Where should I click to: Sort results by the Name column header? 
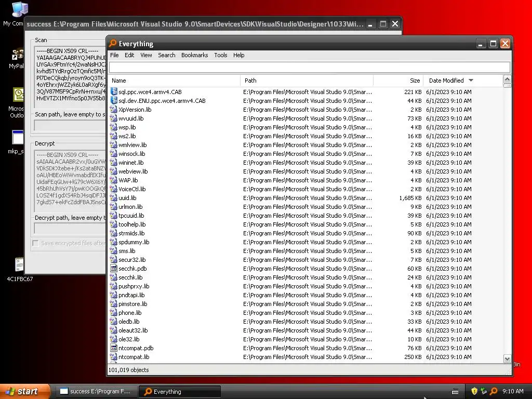[175, 81]
